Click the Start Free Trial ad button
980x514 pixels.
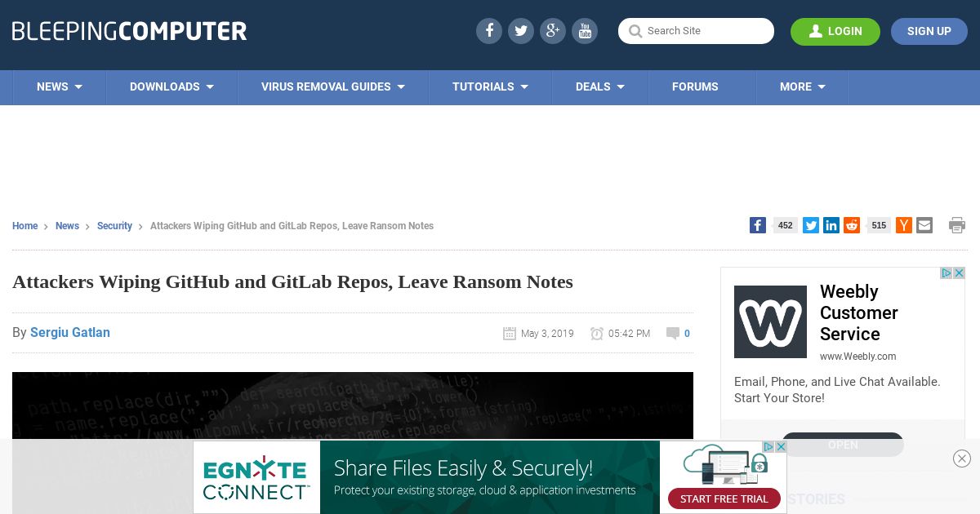[724, 498]
